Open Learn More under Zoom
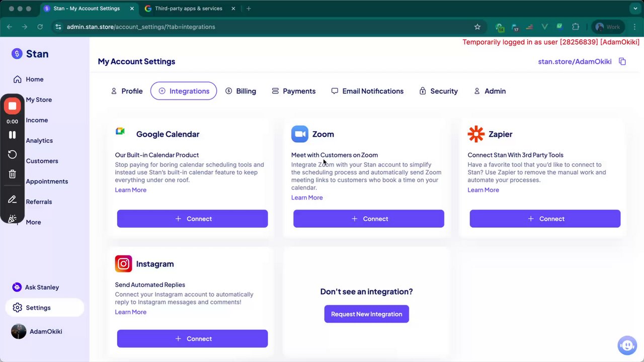Image resolution: width=644 pixels, height=362 pixels. 307,198
